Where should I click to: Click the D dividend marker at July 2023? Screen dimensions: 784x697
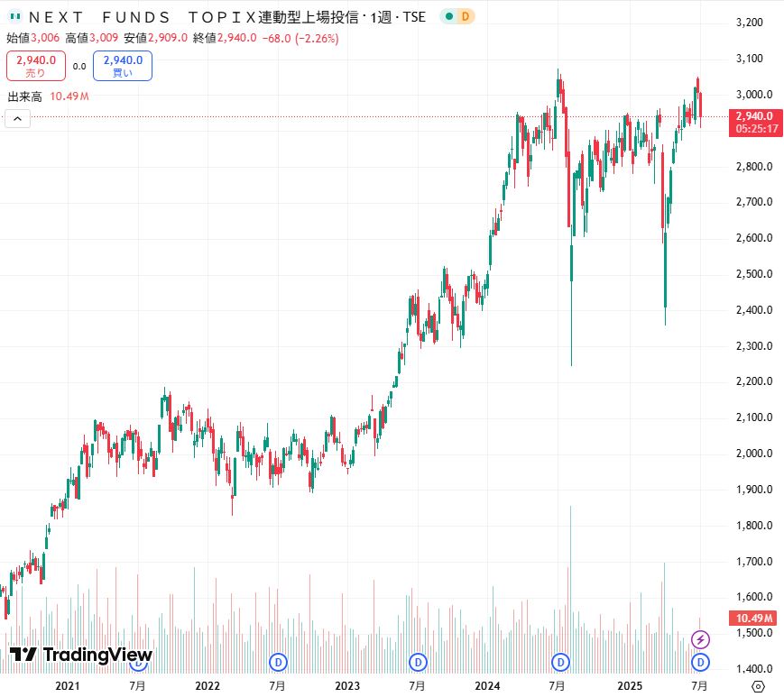click(419, 663)
